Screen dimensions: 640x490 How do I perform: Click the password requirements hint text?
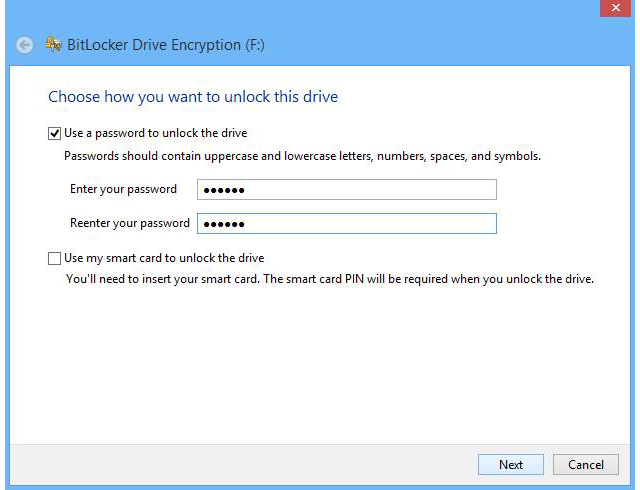(x=302, y=157)
